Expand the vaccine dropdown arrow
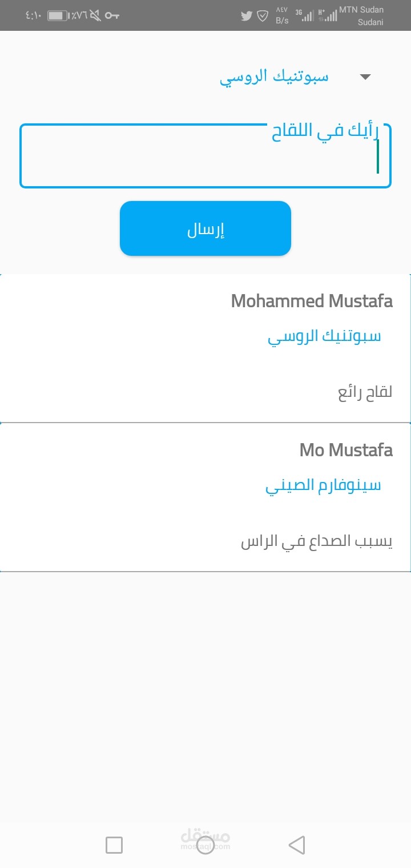411x868 pixels. click(x=366, y=77)
